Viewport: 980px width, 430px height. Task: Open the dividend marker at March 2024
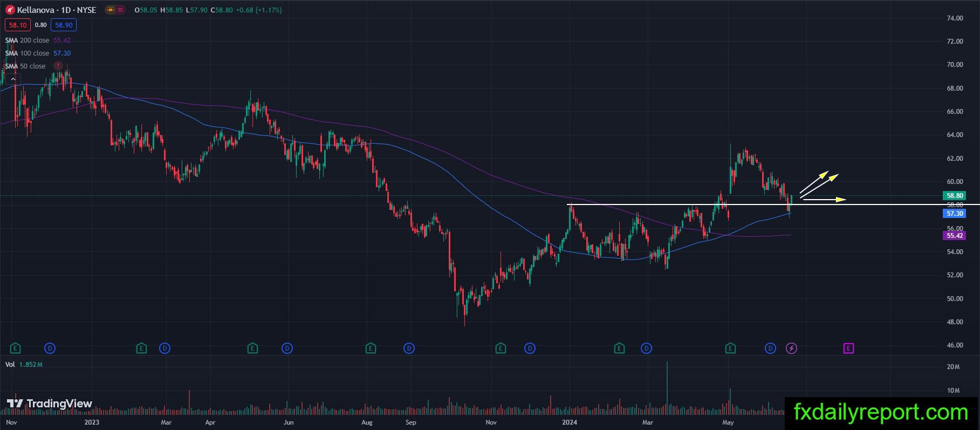[x=646, y=349]
